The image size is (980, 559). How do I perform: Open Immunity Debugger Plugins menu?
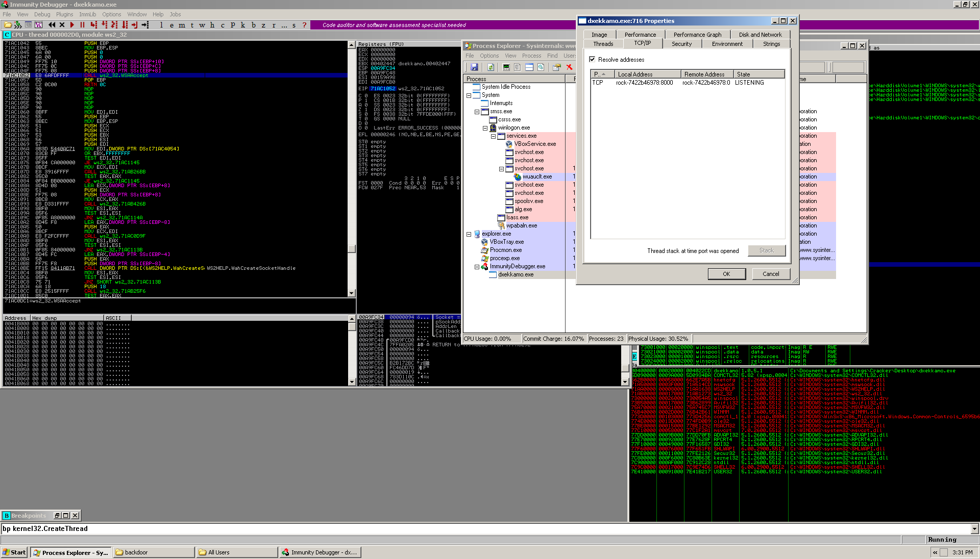(x=64, y=14)
